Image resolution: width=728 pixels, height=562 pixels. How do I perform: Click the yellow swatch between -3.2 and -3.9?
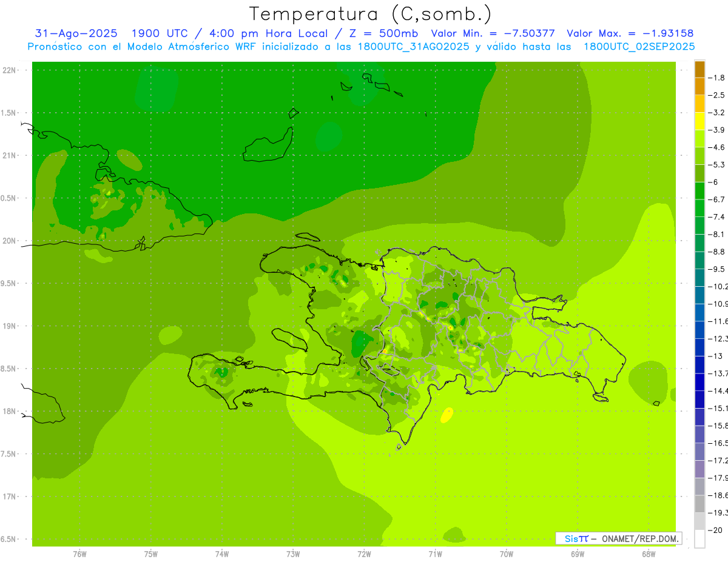click(x=699, y=121)
